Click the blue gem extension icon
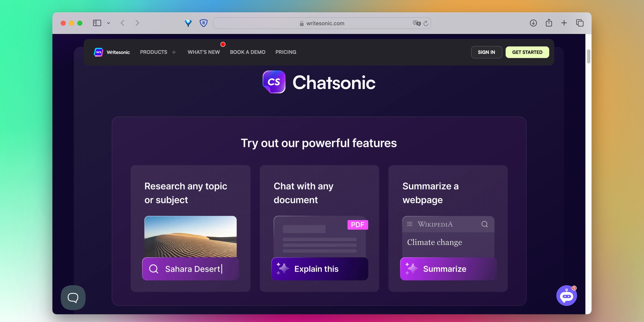This screenshot has height=322, width=644. coord(188,23)
